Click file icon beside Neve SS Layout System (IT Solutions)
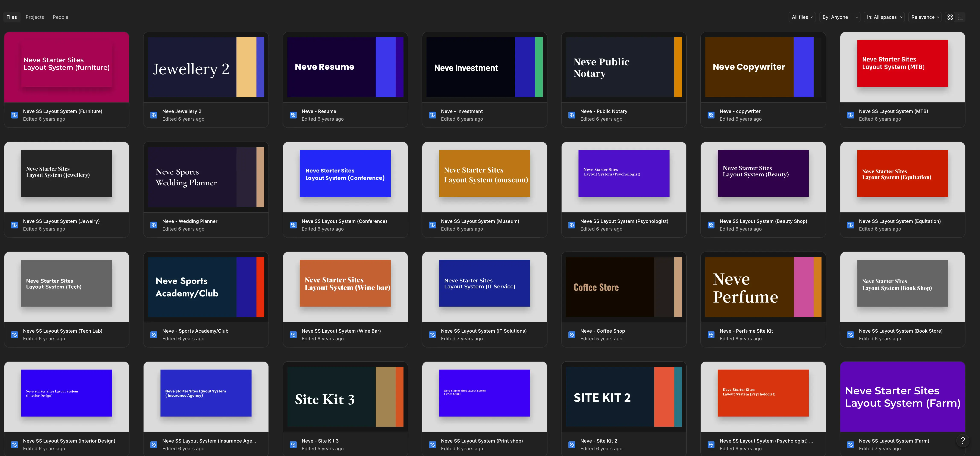The width and height of the screenshot is (980, 456). (x=432, y=335)
